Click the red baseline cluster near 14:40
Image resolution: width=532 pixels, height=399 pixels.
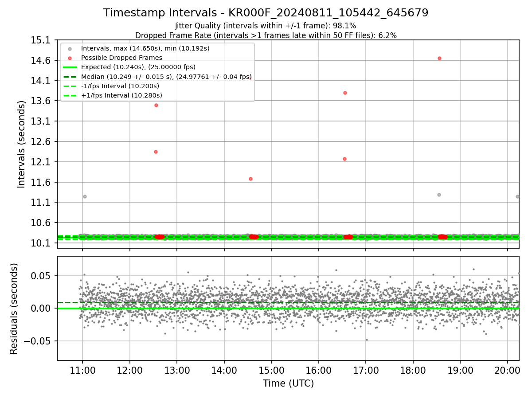(x=254, y=237)
